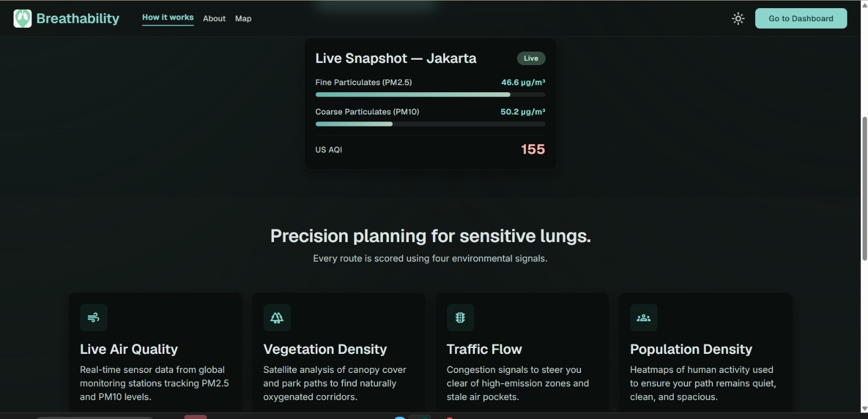Image resolution: width=868 pixels, height=419 pixels.
Task: Click the Live status badge
Action: click(x=531, y=58)
